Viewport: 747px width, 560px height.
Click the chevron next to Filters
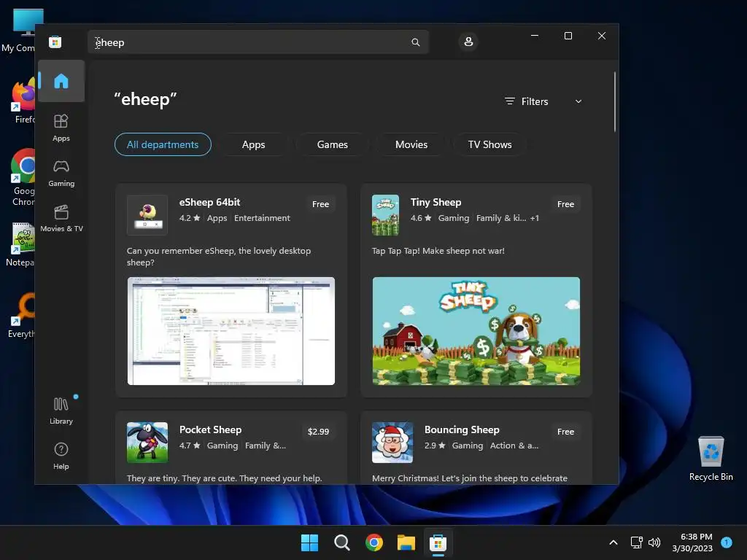click(x=578, y=101)
